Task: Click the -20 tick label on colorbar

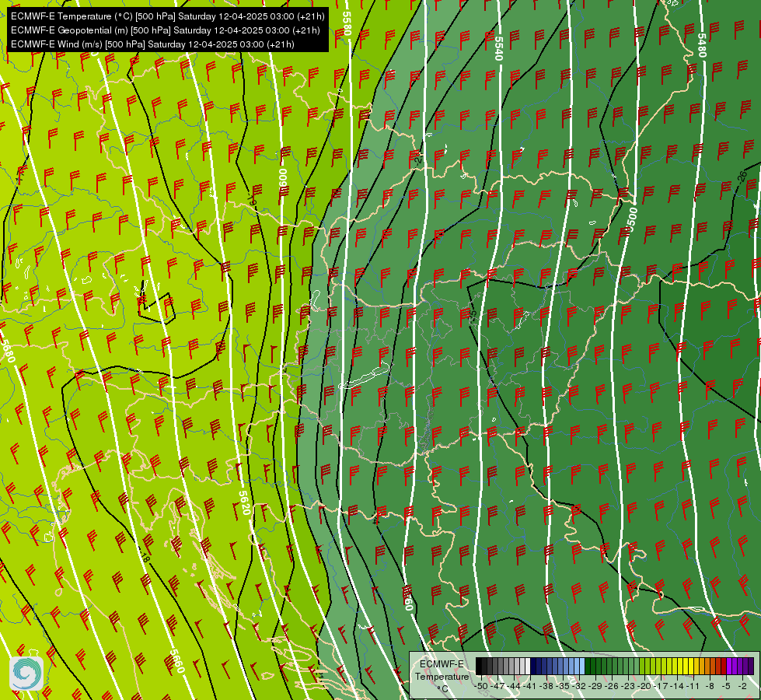Action: point(644,686)
